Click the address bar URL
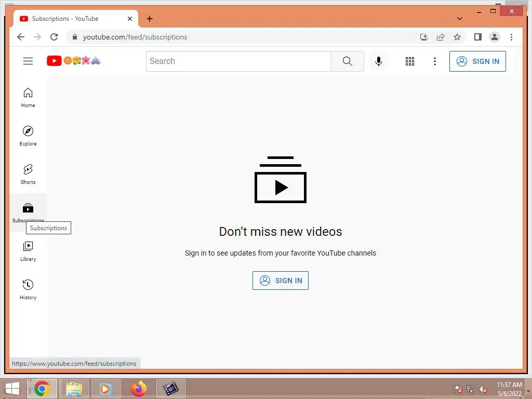Viewport: 532px width, 399px height. pyautogui.click(x=135, y=37)
